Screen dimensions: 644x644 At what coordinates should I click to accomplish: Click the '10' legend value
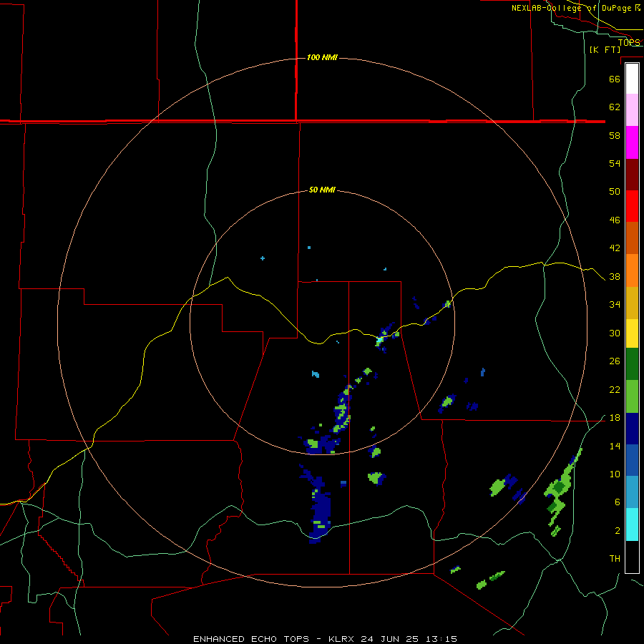[x=615, y=474]
